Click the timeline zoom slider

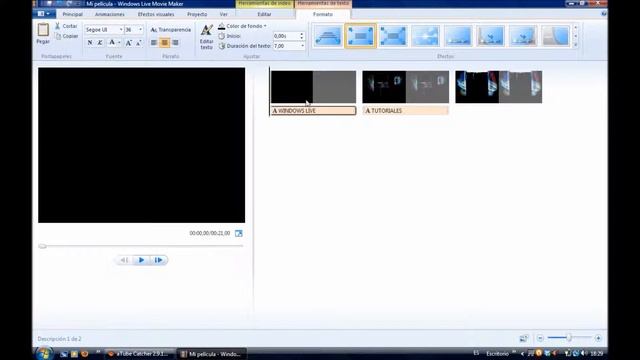tap(569, 338)
